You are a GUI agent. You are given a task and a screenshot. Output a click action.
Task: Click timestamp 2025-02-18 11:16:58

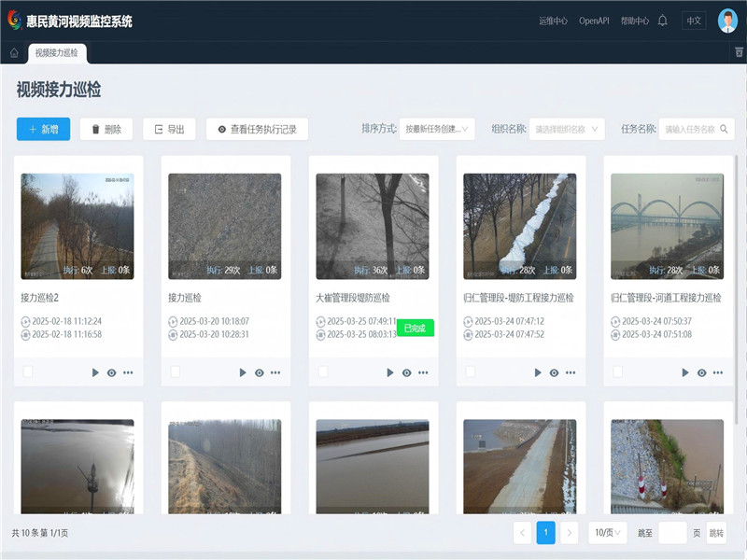(66, 334)
